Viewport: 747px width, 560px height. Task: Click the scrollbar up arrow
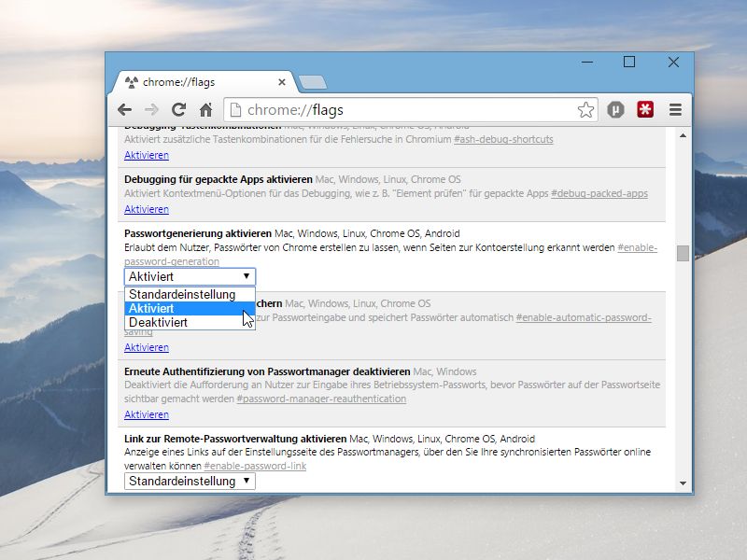coord(683,135)
